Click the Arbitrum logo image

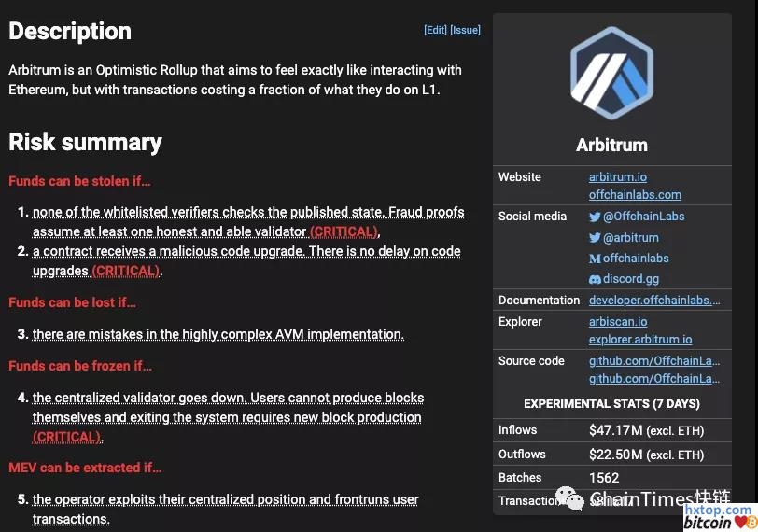click(611, 73)
